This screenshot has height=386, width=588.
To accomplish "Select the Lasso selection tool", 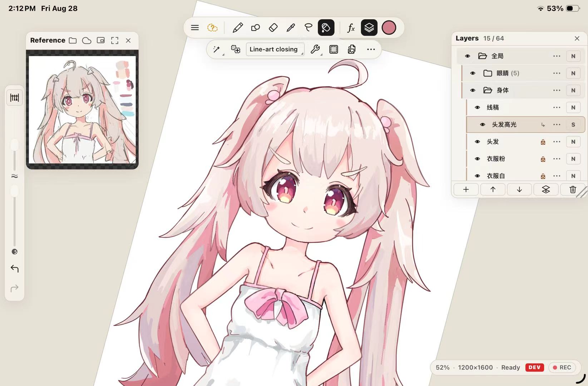I will (308, 28).
